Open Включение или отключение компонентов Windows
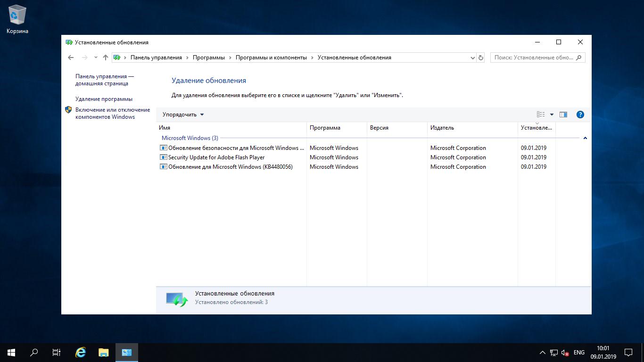This screenshot has width=644, height=362. [x=113, y=113]
